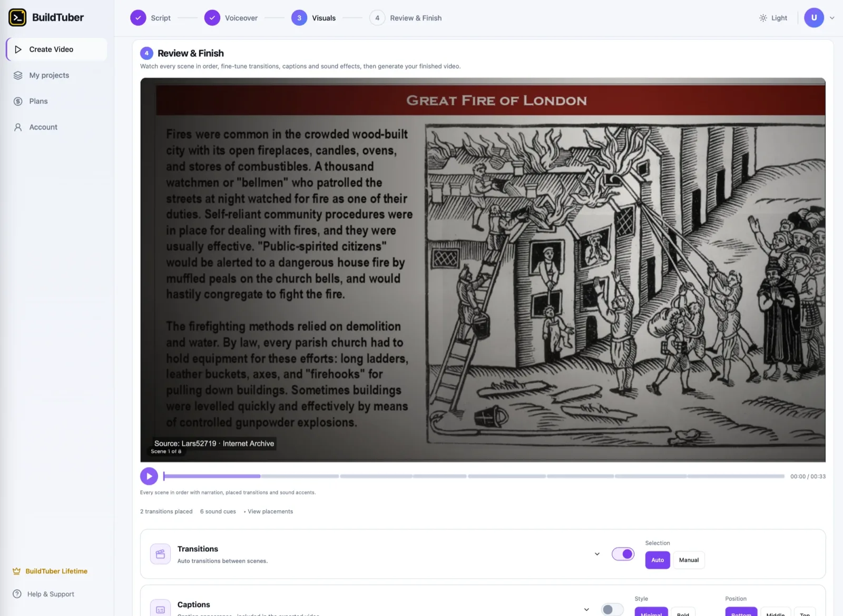The height and width of the screenshot is (616, 843).
Task: Select Auto transition selection
Action: 658,560
